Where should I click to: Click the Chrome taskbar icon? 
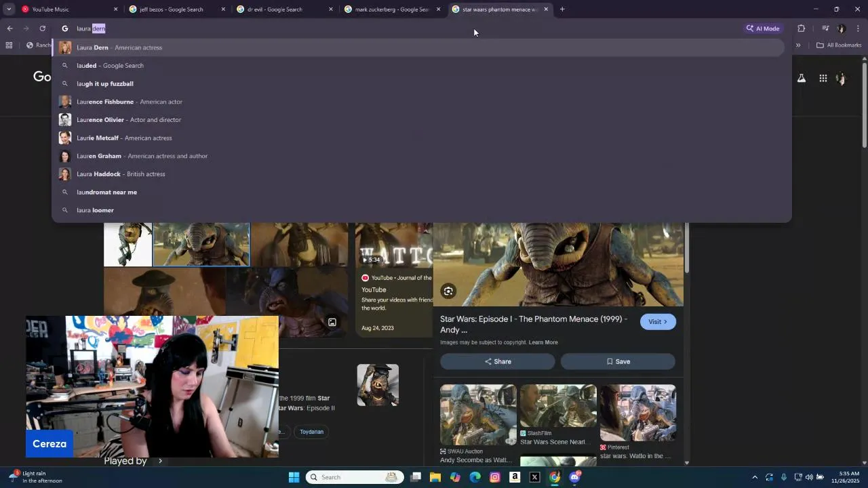click(x=555, y=477)
